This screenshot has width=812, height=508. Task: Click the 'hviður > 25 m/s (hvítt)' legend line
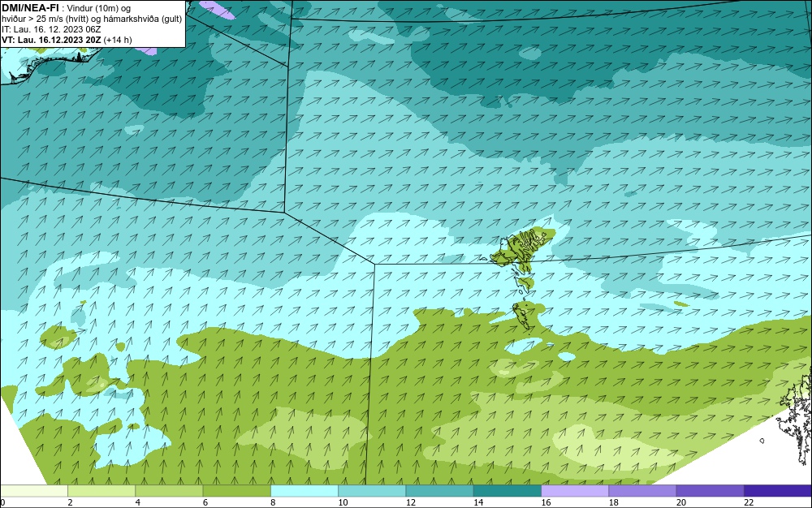[45, 19]
